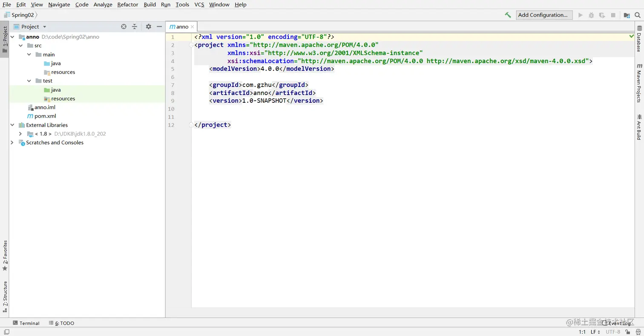This screenshot has width=644, height=336.
Task: Collapse the src folder arrow
Action: [x=20, y=46]
